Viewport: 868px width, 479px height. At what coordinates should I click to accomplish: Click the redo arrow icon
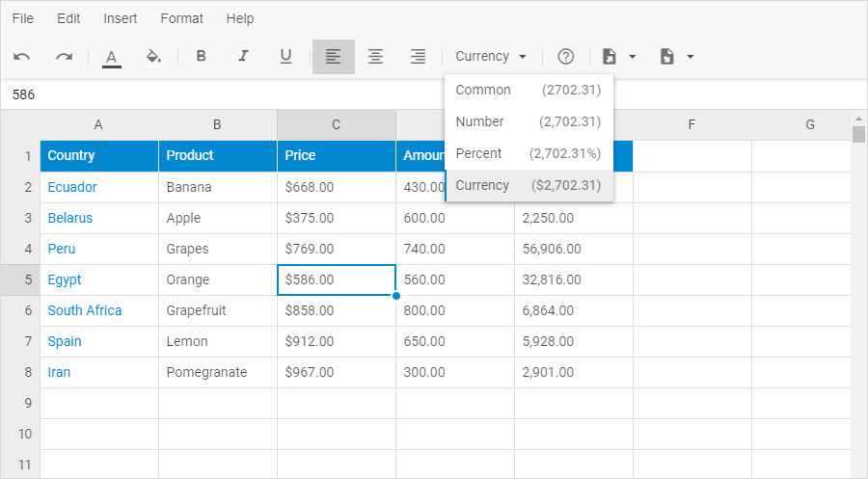65,57
